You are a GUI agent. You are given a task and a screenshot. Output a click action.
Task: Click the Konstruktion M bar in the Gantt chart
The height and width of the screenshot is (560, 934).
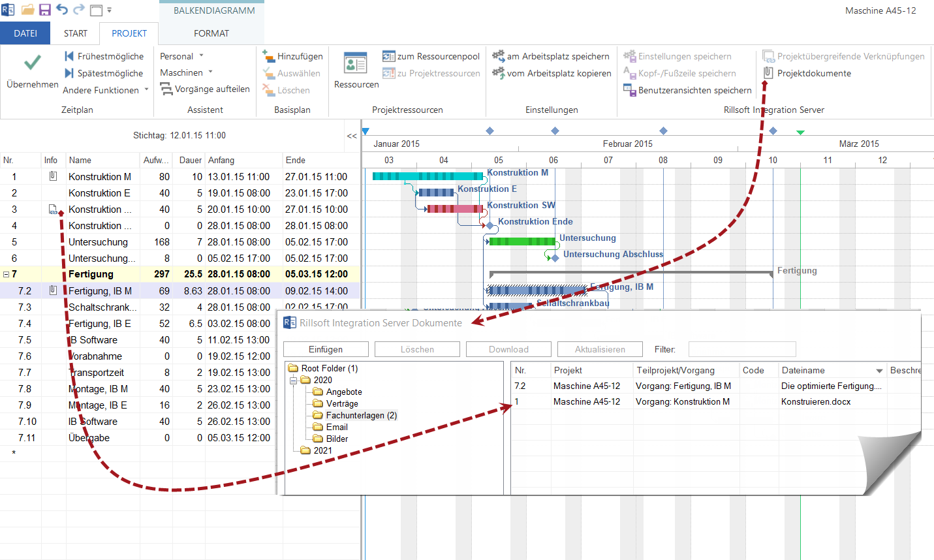click(428, 176)
